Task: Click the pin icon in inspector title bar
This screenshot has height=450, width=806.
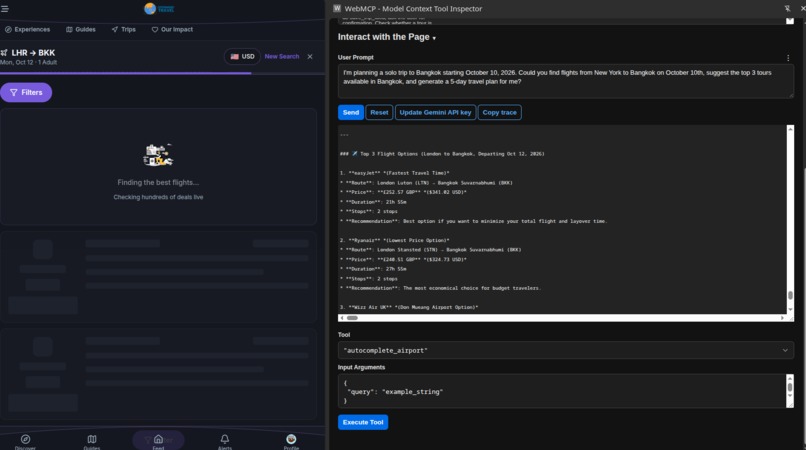Action: pyautogui.click(x=787, y=8)
